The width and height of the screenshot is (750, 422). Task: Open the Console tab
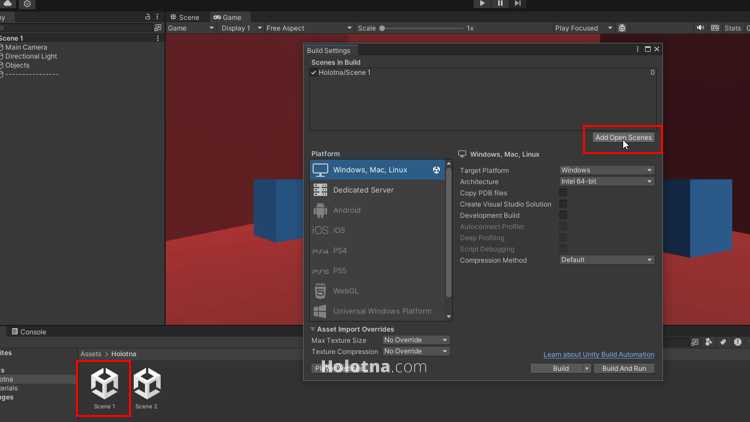[x=29, y=332]
